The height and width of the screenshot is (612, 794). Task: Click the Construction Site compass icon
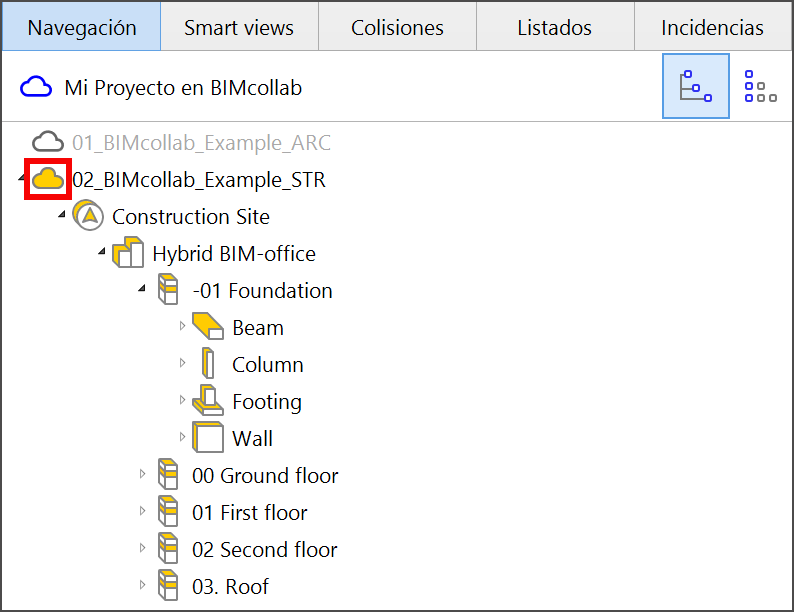[88, 216]
